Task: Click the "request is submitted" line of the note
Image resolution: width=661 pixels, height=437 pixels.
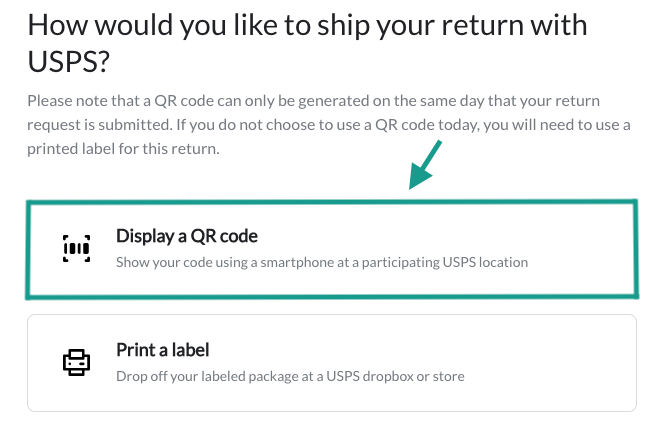Action: pyautogui.click(x=329, y=125)
